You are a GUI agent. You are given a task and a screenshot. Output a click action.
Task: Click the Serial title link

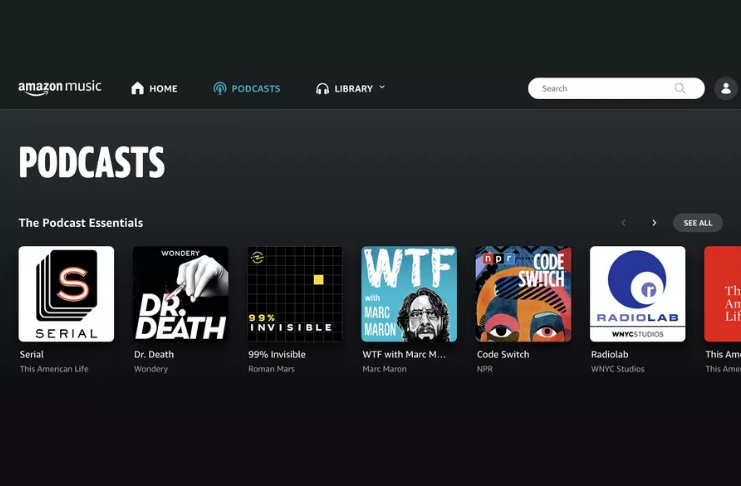32,354
